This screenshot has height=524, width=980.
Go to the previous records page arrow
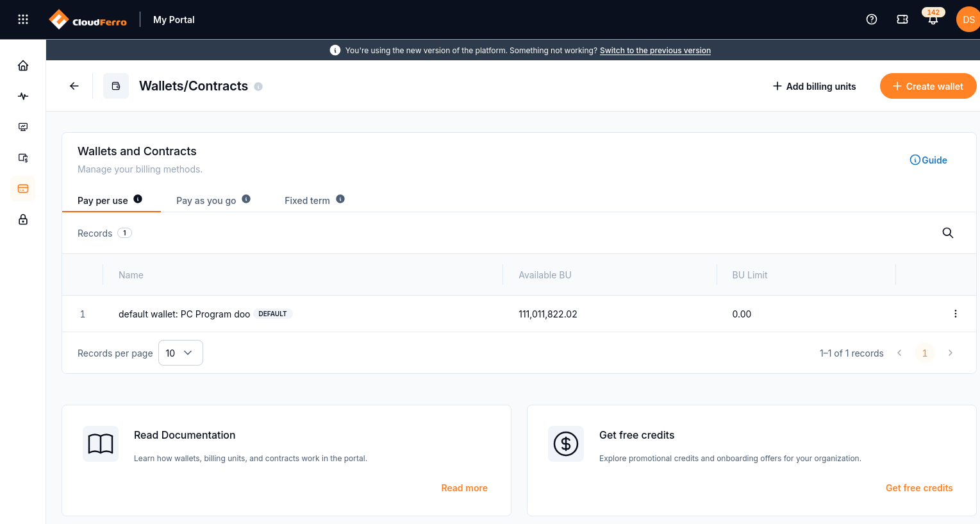[x=899, y=353]
